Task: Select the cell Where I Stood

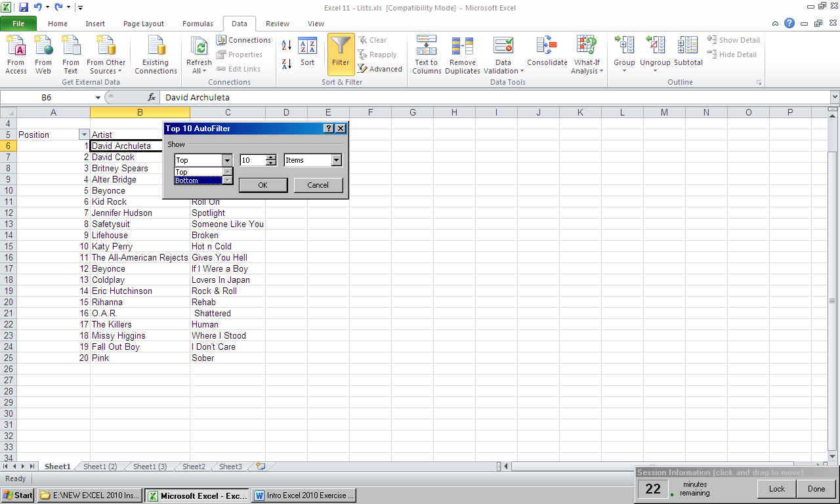Action: [227, 335]
